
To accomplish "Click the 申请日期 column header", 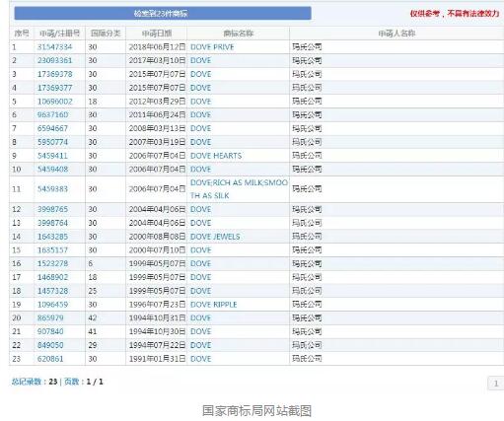I will (157, 34).
